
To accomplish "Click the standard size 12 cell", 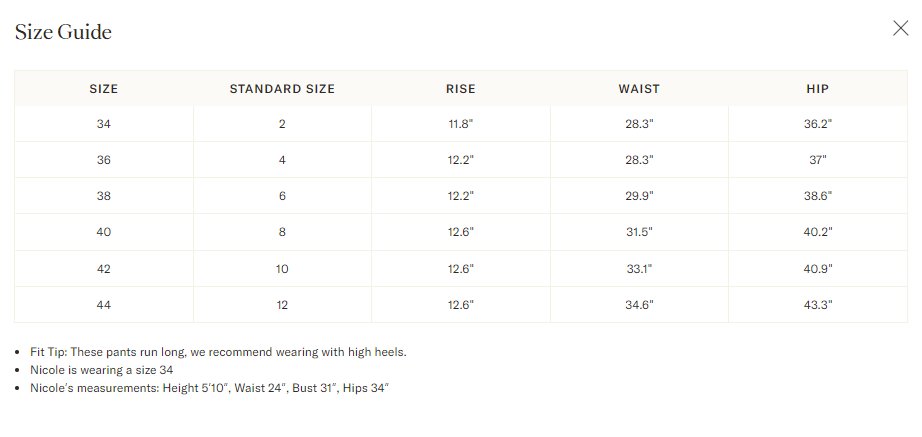I will click(282, 305).
